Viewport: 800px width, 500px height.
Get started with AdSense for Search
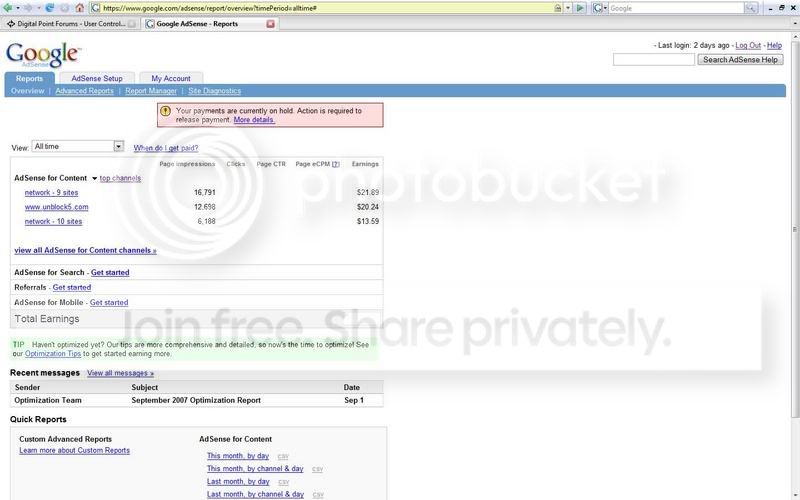[x=110, y=272]
